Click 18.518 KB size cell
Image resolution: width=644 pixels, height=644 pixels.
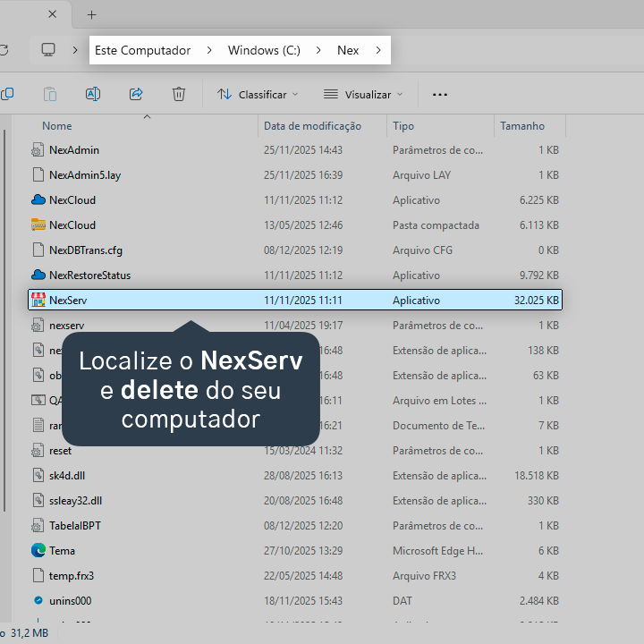[537, 476]
